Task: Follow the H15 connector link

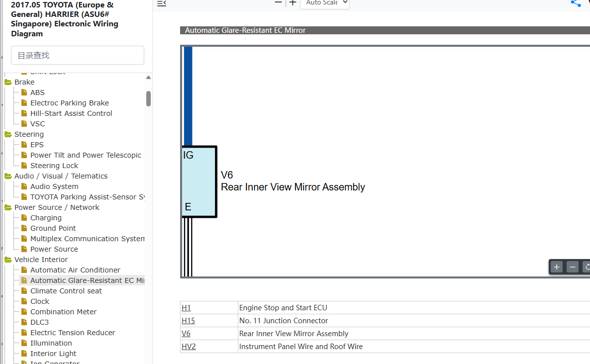Action: click(x=188, y=321)
